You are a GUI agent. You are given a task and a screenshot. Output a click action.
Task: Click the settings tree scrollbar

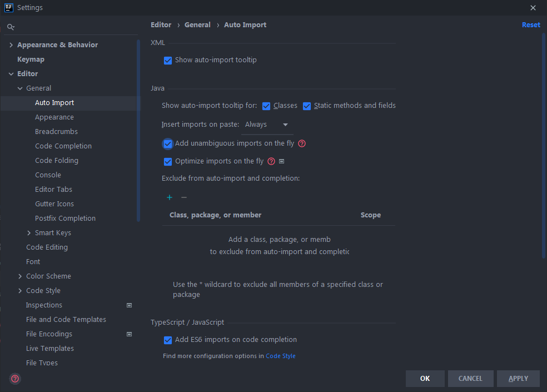point(138,131)
